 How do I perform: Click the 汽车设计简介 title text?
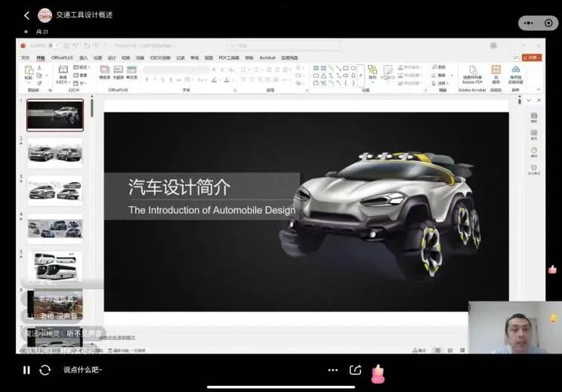tap(179, 187)
